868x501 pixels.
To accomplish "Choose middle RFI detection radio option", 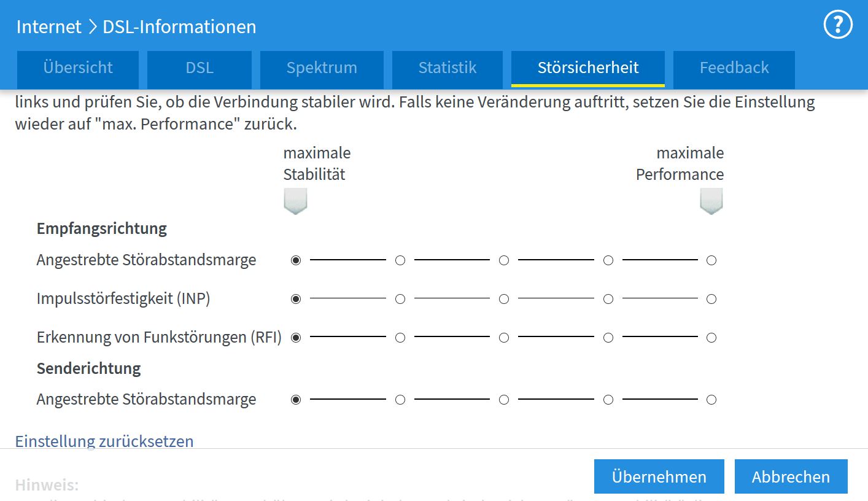I will [504, 338].
